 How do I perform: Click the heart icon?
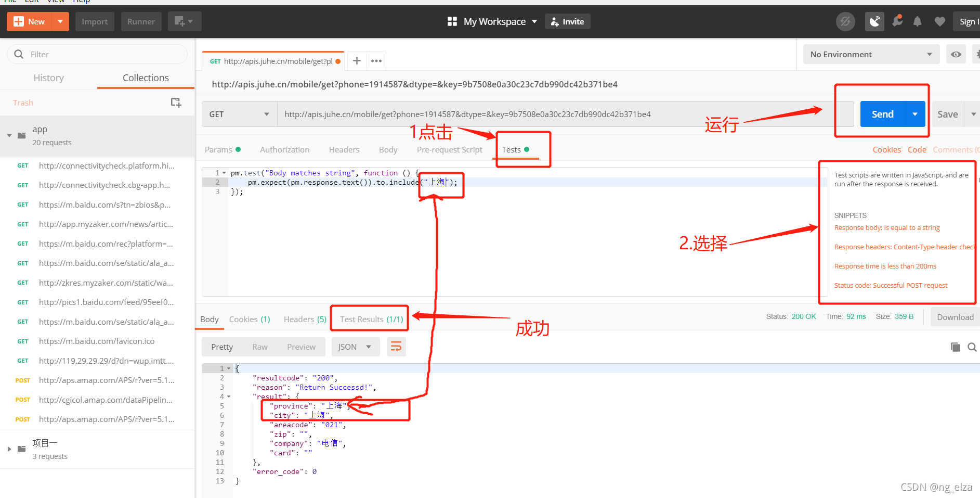(939, 21)
